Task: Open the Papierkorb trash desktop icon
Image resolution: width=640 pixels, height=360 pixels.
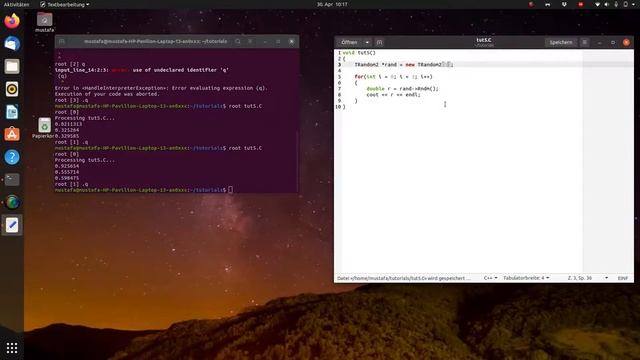Action: point(44,128)
